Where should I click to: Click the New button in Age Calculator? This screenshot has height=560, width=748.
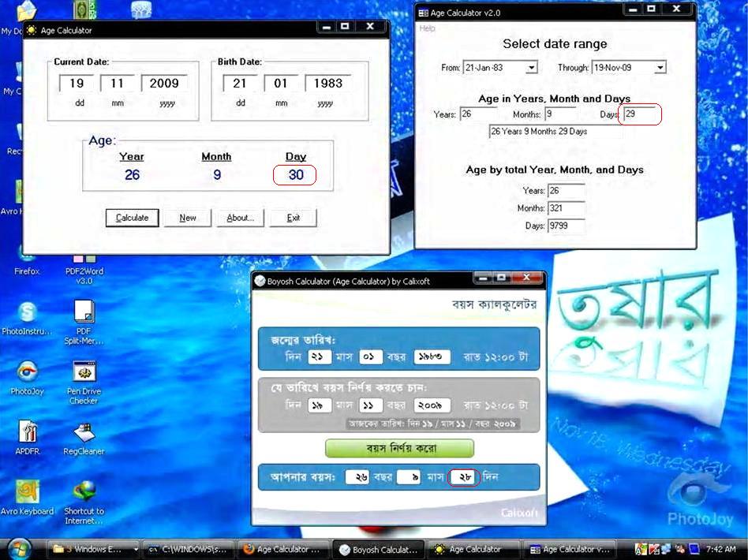(x=188, y=218)
